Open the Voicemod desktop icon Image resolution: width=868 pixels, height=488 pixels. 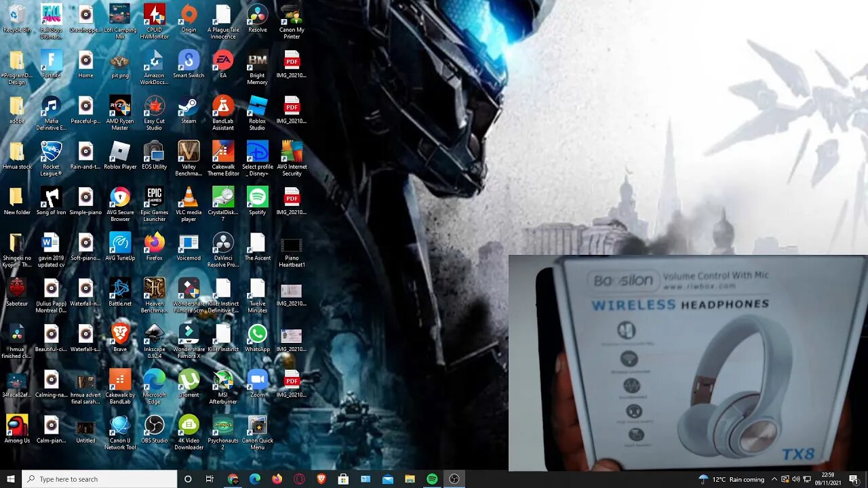click(x=189, y=247)
